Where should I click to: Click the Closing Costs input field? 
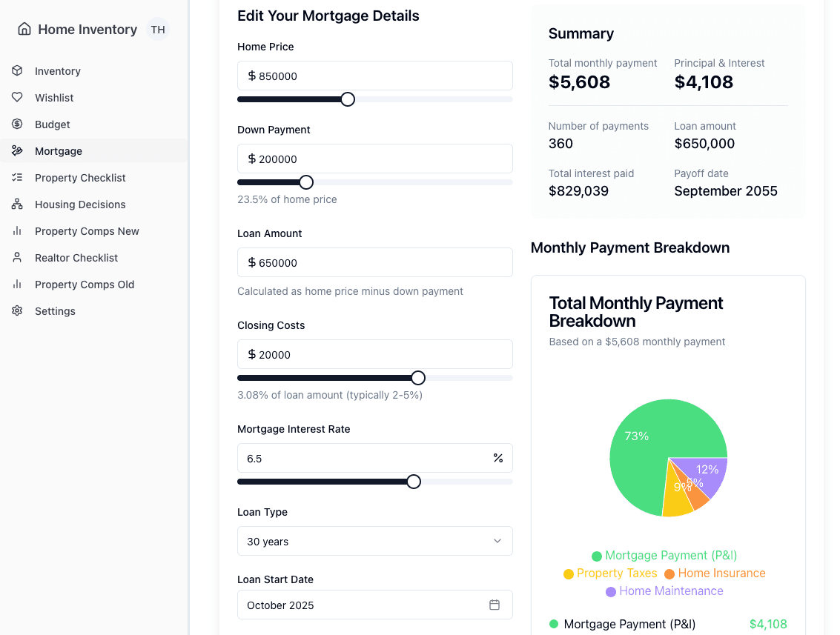382,354
